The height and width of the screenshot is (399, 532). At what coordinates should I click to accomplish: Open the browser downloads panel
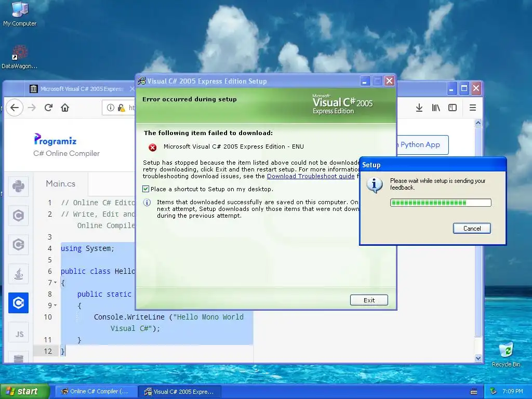419,108
